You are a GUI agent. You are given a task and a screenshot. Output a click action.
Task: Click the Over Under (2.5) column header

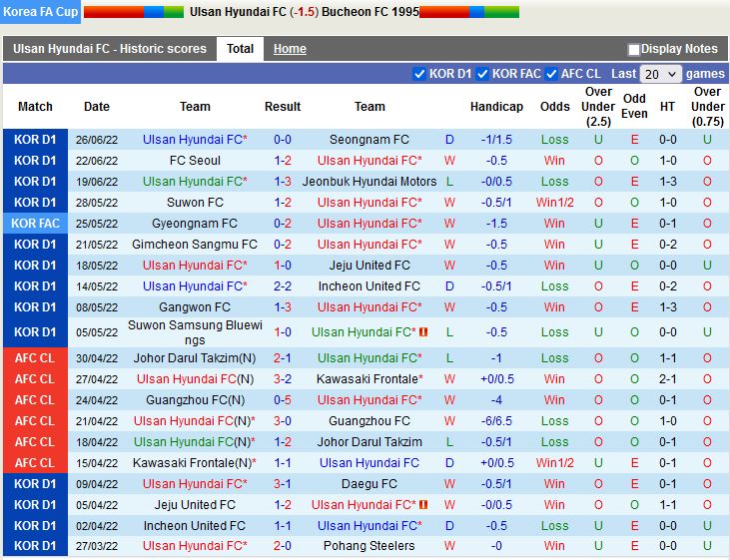point(598,107)
